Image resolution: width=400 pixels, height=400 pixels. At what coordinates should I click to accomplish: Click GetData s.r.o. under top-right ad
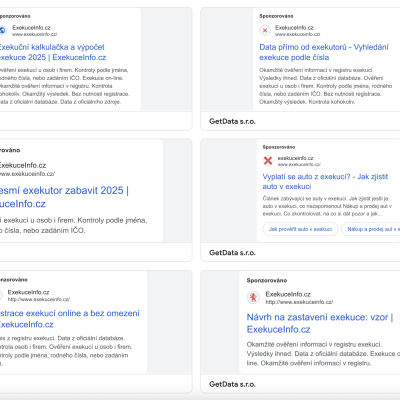tap(232, 121)
